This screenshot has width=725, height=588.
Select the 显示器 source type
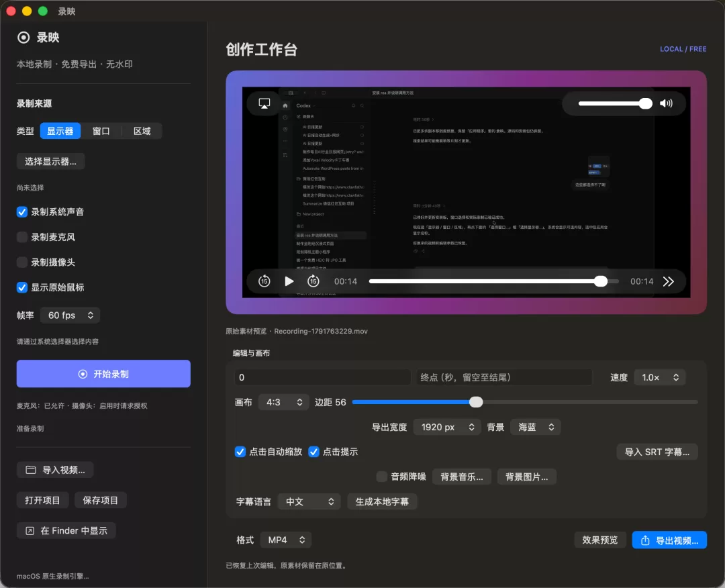(x=60, y=132)
